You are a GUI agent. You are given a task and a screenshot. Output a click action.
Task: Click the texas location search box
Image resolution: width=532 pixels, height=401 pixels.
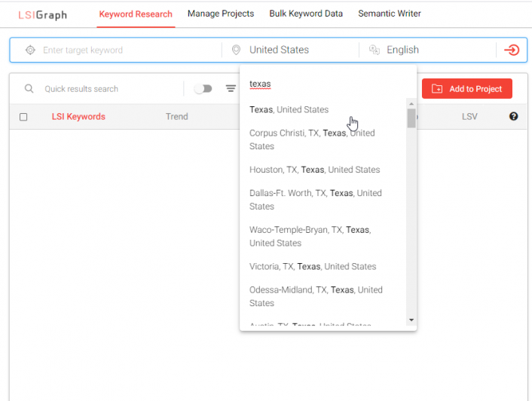(327, 84)
